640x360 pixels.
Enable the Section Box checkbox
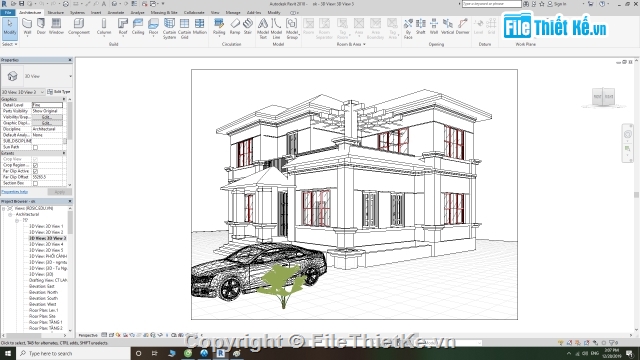(x=36, y=183)
